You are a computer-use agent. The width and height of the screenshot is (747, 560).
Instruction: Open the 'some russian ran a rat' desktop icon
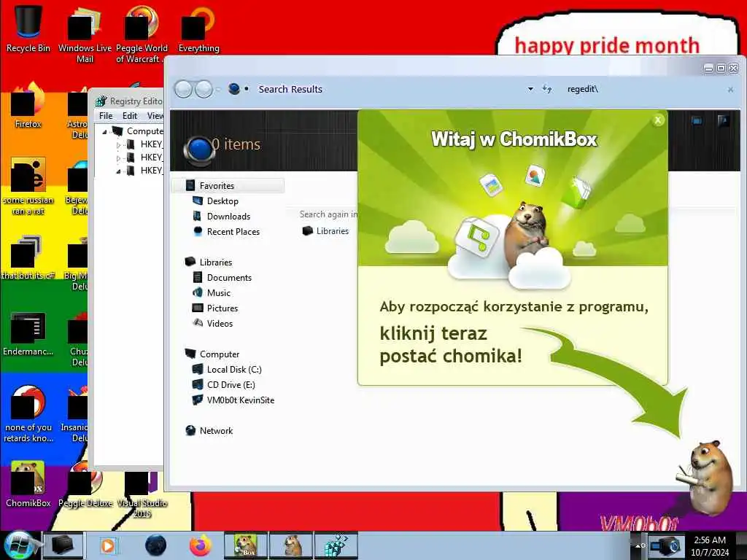tap(28, 186)
